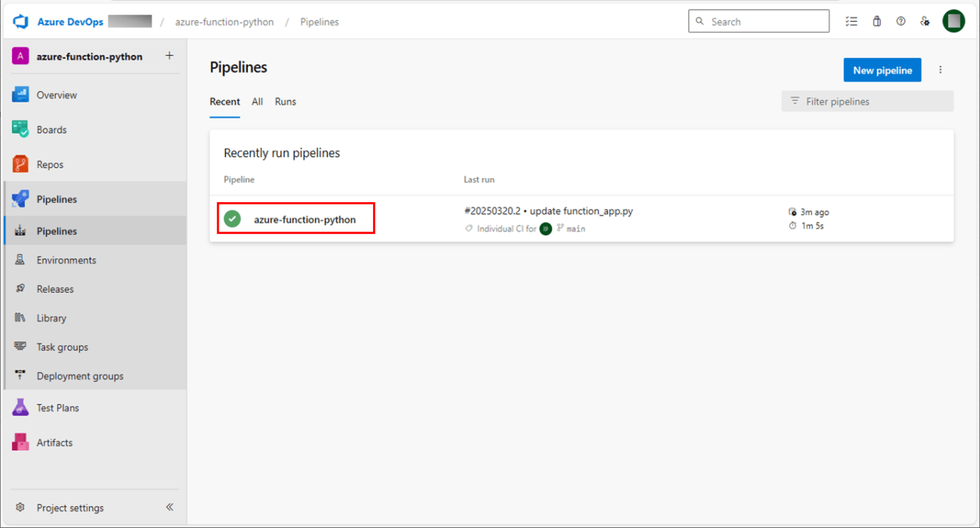980x528 pixels.
Task: Click the 'Last run' column header
Action: point(479,180)
